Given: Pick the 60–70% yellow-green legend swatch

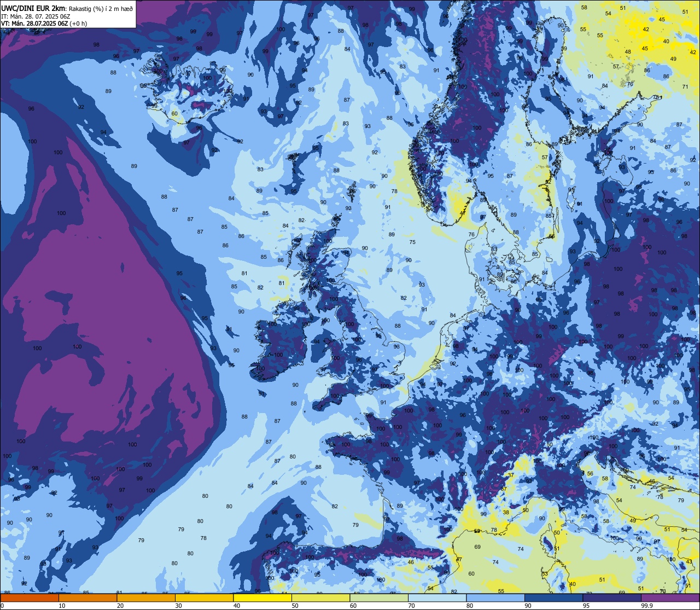Looking at the screenshot, I should pyautogui.click(x=379, y=598).
